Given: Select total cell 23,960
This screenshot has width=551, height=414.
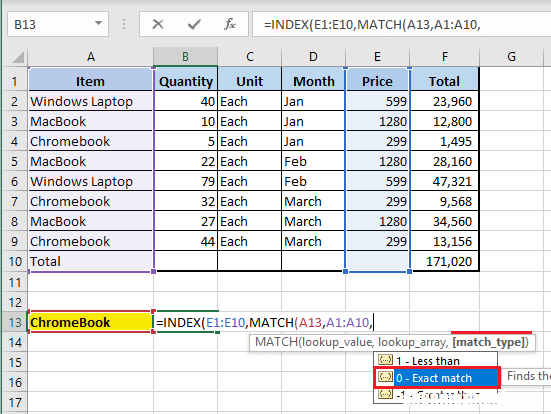Looking at the screenshot, I should pyautogui.click(x=444, y=101).
